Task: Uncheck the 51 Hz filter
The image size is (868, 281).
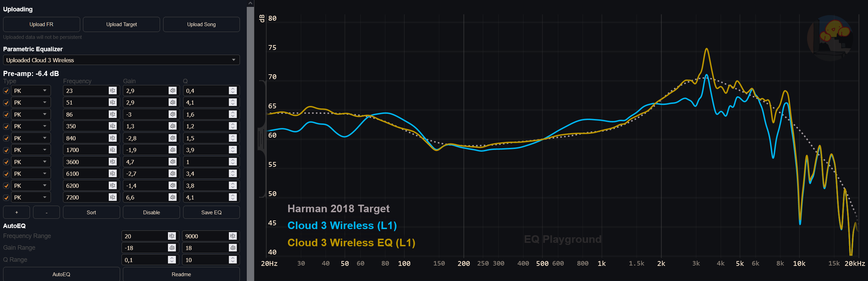Action: [6, 102]
